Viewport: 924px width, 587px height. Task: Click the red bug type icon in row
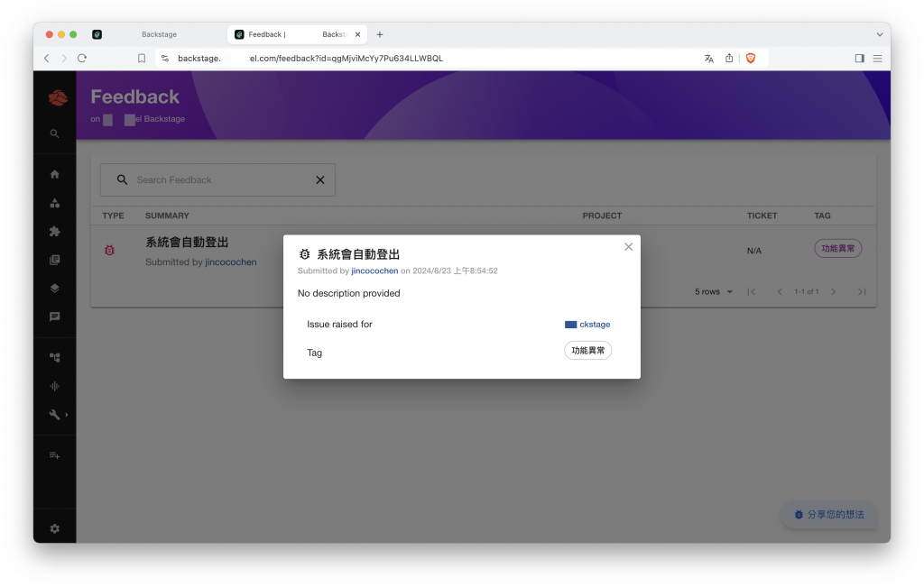tap(109, 251)
